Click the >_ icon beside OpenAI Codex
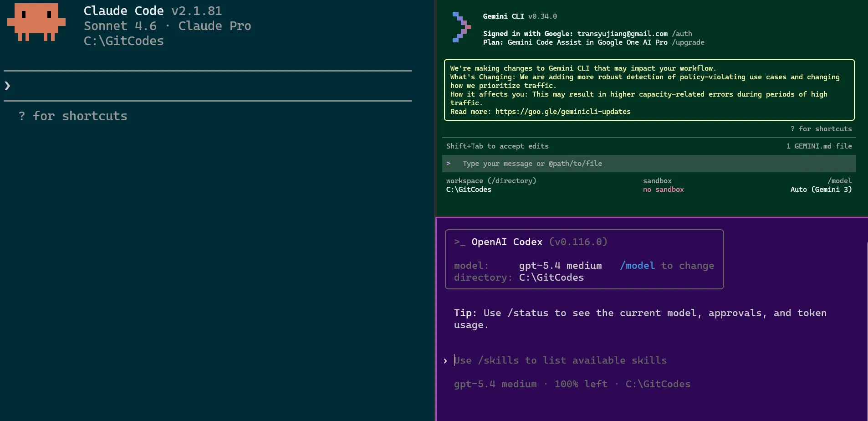The width and height of the screenshot is (868, 421). point(460,242)
